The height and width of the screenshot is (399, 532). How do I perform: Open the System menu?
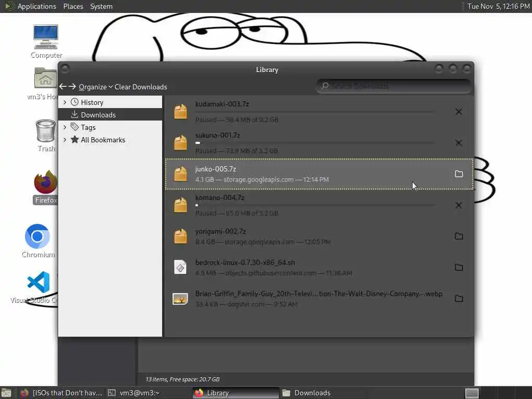point(101,6)
